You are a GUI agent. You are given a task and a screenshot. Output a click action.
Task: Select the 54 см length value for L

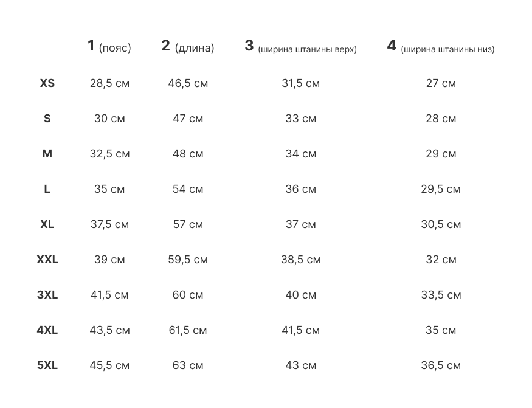tap(188, 189)
